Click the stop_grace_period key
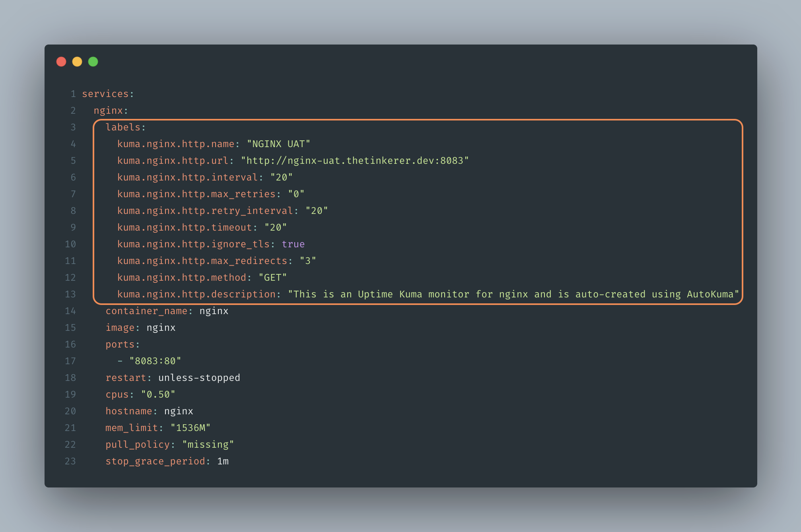The width and height of the screenshot is (801, 532). tap(155, 461)
